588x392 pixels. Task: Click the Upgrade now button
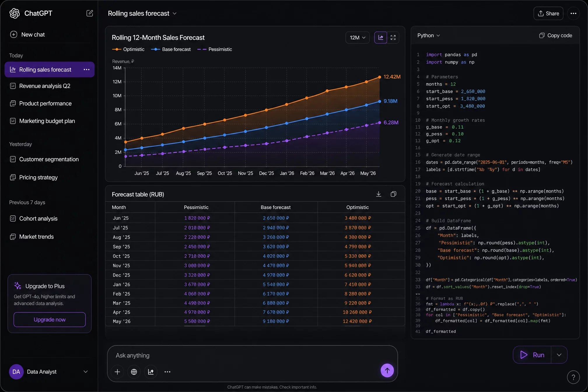(x=50, y=320)
